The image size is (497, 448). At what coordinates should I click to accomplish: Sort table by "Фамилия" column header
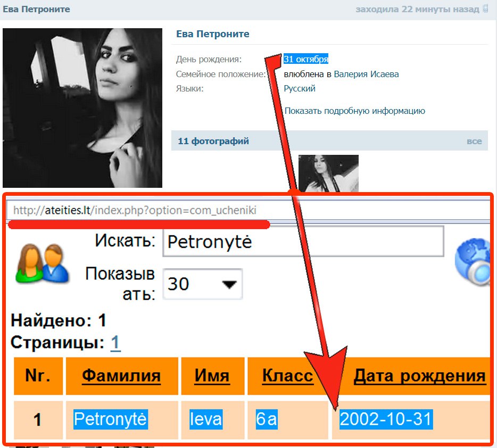tap(121, 376)
